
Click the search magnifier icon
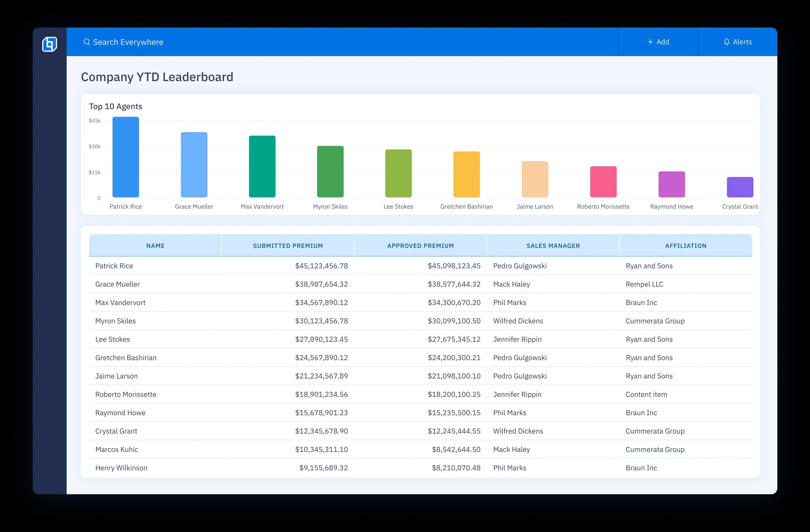(x=87, y=42)
